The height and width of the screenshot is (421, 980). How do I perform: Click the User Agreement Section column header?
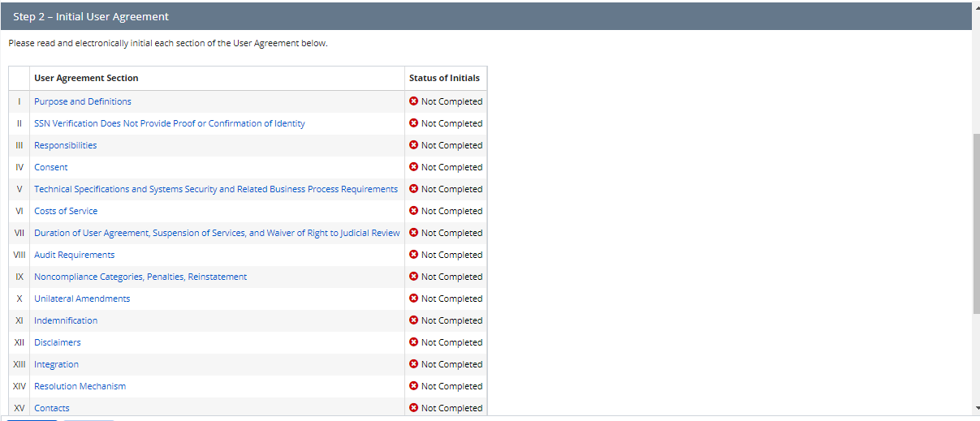click(86, 78)
